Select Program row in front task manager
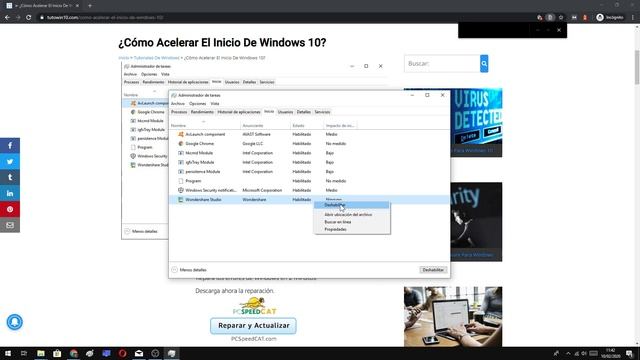This screenshot has width=640, height=360. click(x=309, y=181)
